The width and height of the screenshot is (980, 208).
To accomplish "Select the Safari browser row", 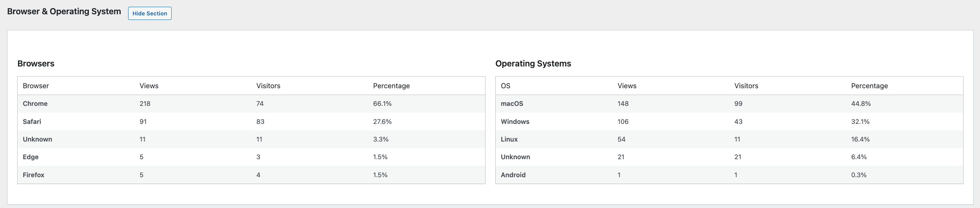I will pos(32,122).
